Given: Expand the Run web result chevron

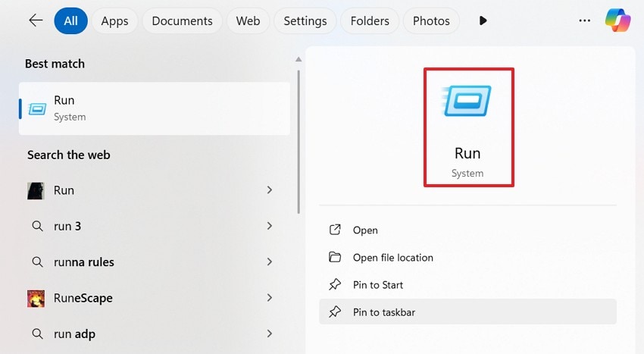Looking at the screenshot, I should 270,190.
